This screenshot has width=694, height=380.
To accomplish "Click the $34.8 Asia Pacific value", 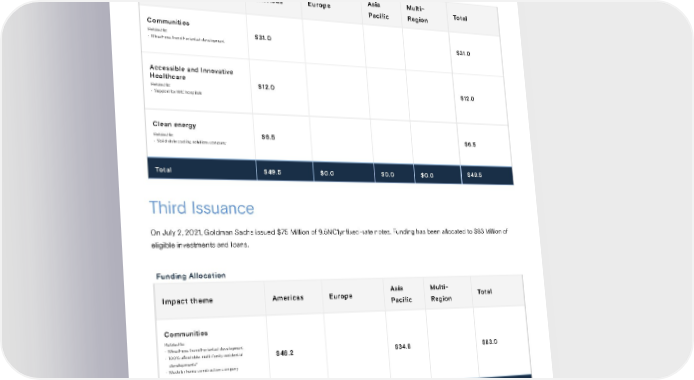I will [x=403, y=346].
